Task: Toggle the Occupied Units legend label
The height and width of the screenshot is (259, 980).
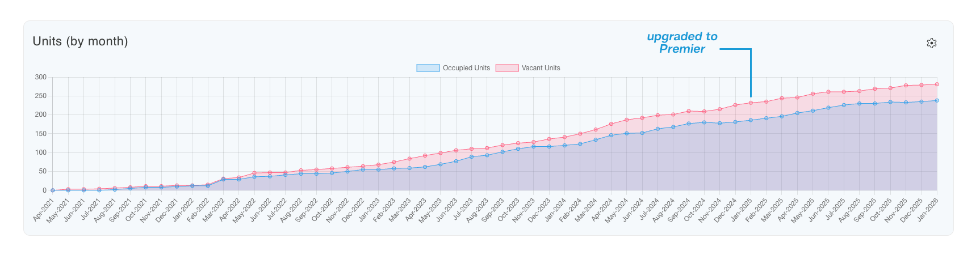Action: 466,68
